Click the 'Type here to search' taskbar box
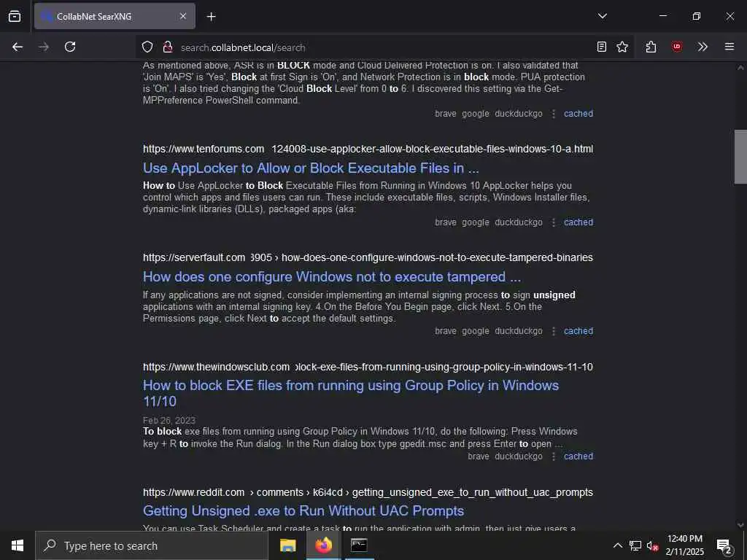The image size is (747, 560). click(152, 545)
